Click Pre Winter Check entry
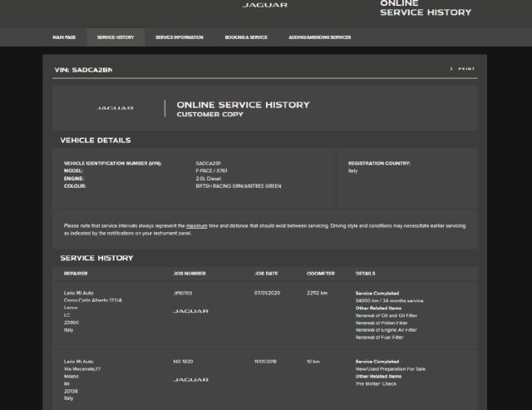Image resolution: width=532 pixels, height=410 pixels. tap(376, 384)
